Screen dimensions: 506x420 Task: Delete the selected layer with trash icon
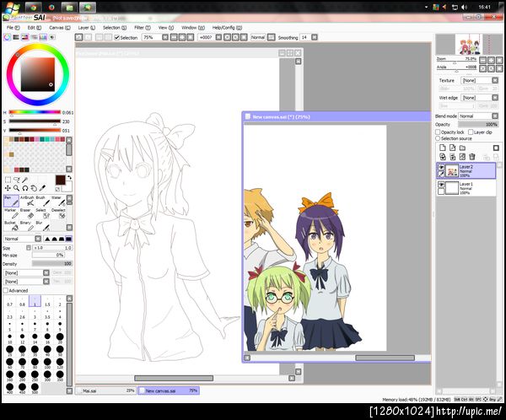472,157
